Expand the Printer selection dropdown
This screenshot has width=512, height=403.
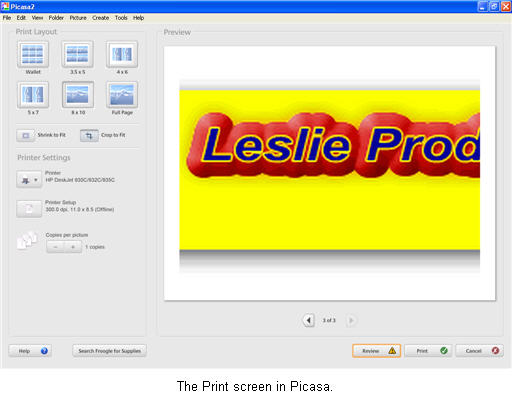pyautogui.click(x=29, y=180)
